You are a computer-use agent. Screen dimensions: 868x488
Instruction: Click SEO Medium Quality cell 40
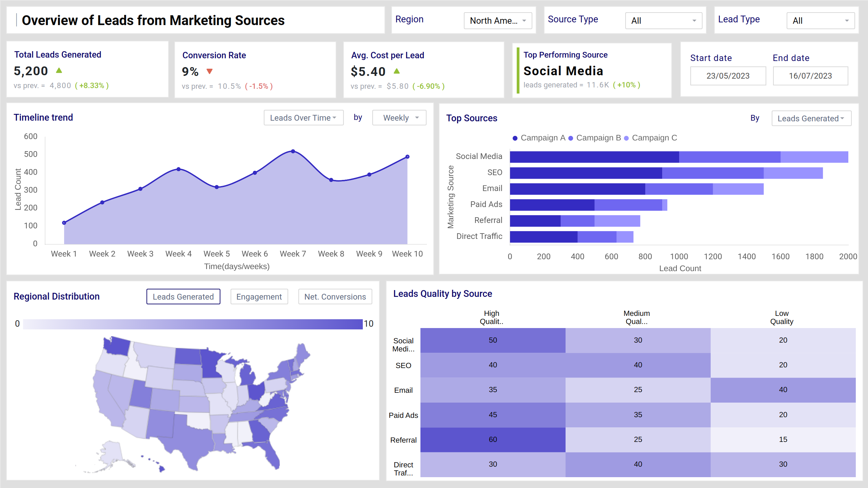click(x=638, y=365)
